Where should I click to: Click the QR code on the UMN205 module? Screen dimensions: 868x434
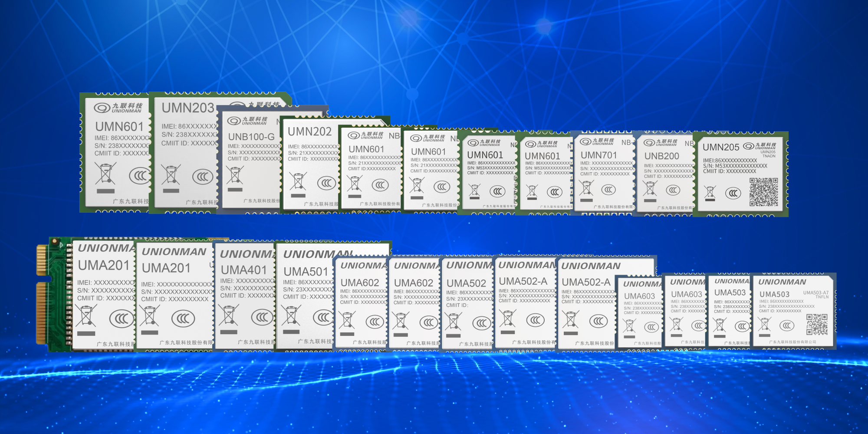pyautogui.click(x=763, y=192)
